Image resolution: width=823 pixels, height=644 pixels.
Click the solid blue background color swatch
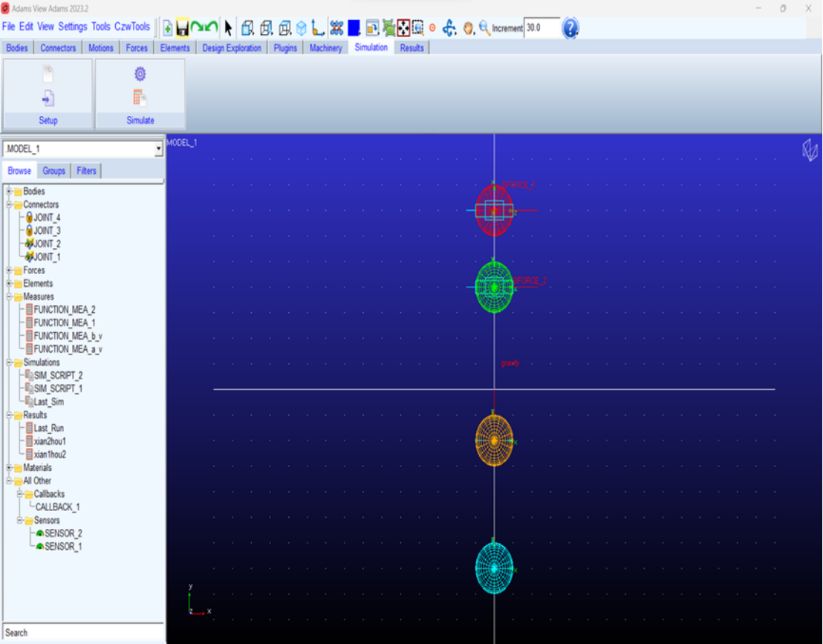354,28
